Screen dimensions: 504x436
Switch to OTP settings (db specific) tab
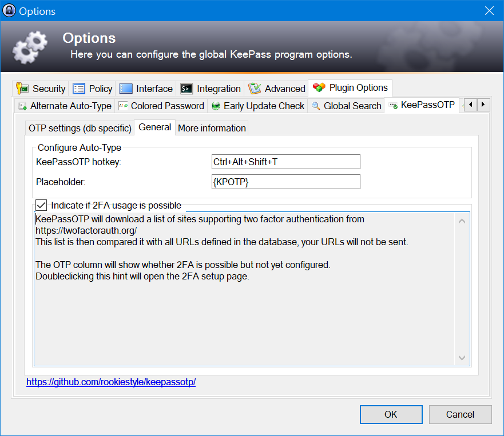80,128
